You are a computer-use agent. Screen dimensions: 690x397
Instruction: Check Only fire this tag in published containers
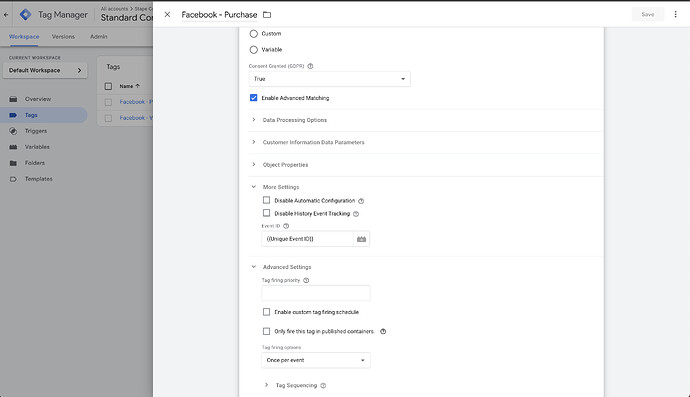pyautogui.click(x=266, y=331)
